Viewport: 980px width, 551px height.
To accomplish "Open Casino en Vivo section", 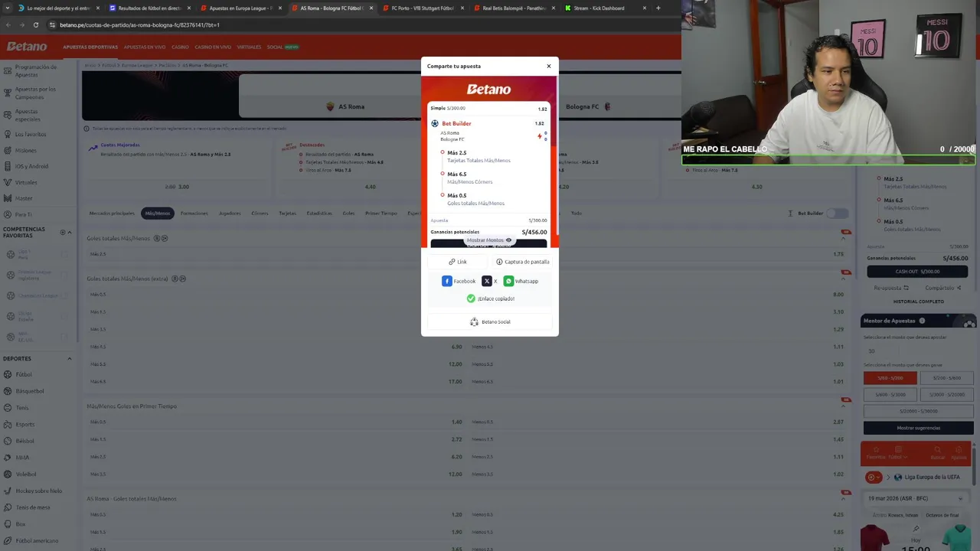I will (x=213, y=47).
